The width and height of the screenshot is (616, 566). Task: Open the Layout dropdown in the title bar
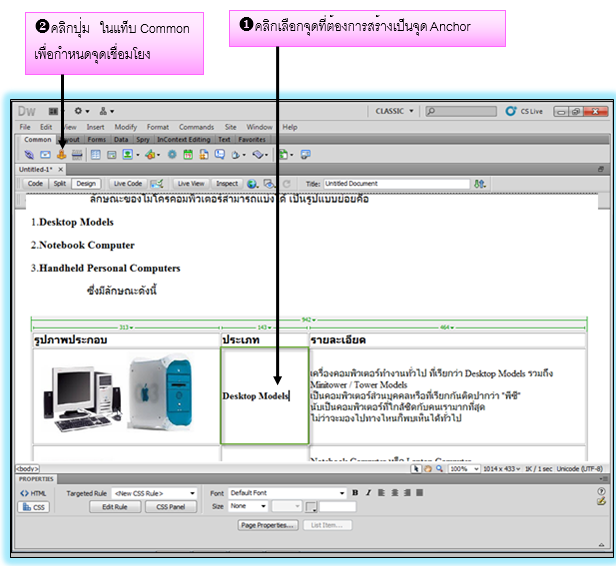pyautogui.click(x=56, y=111)
